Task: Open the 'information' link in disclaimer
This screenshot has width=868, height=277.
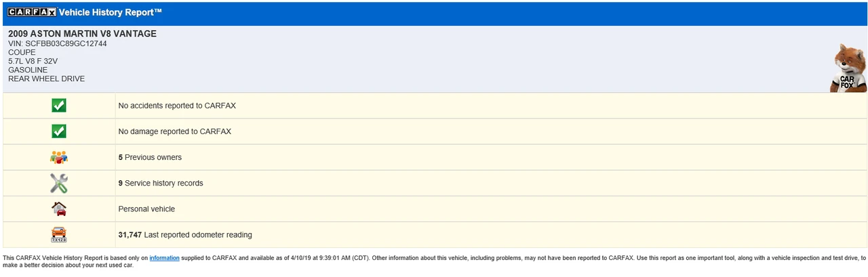Action: [164, 258]
